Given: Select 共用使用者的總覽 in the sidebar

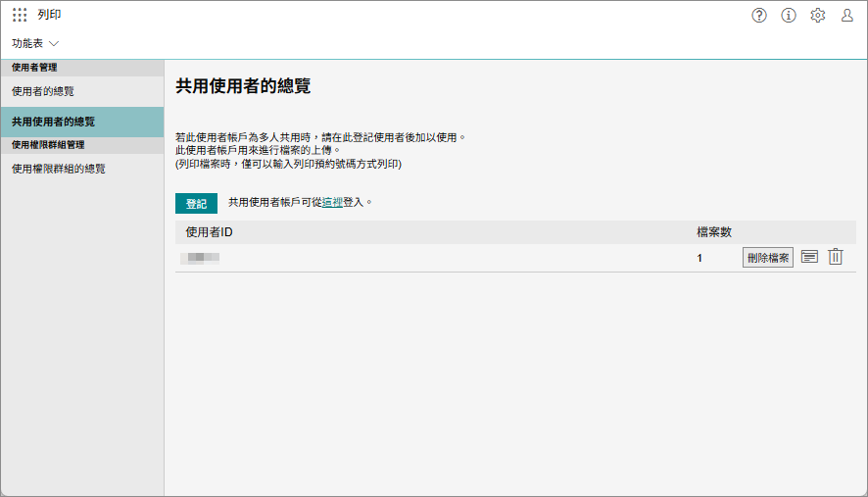Looking at the screenshot, I should point(53,123).
